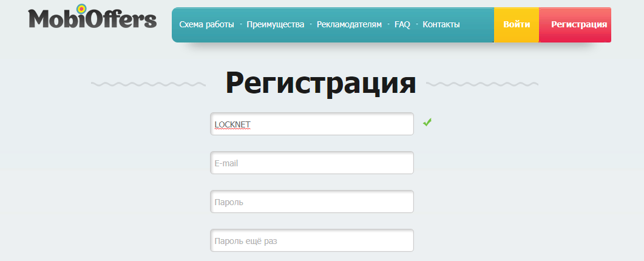Click the E-mail input field
The height and width of the screenshot is (261, 644).
click(312, 163)
